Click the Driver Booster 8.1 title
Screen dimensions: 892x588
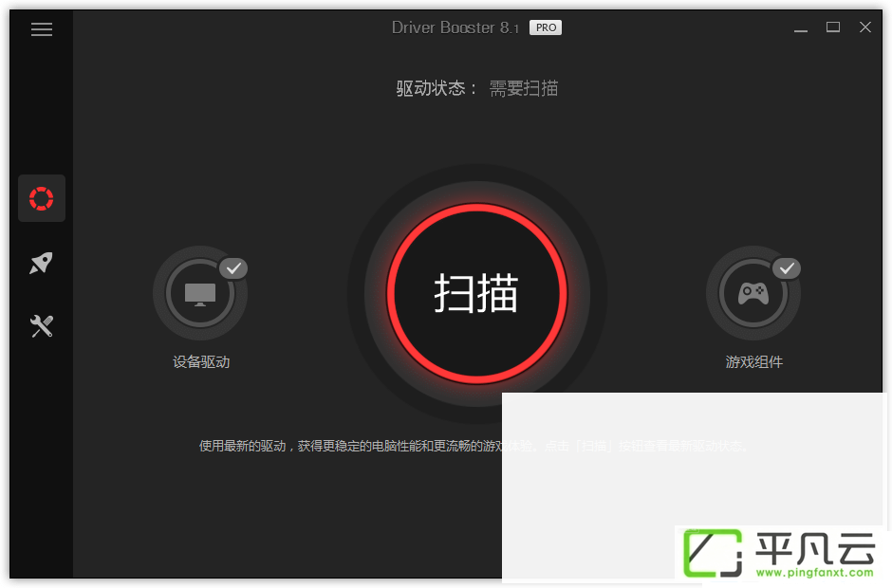tap(455, 28)
